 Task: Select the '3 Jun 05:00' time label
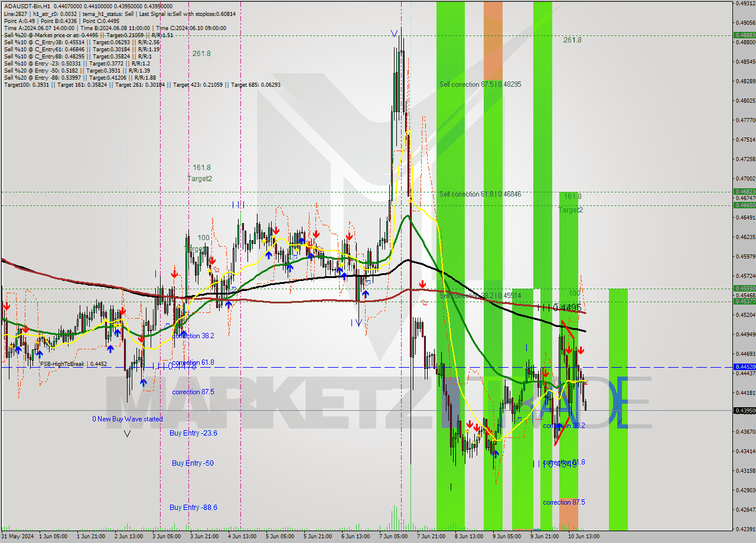tap(167, 537)
